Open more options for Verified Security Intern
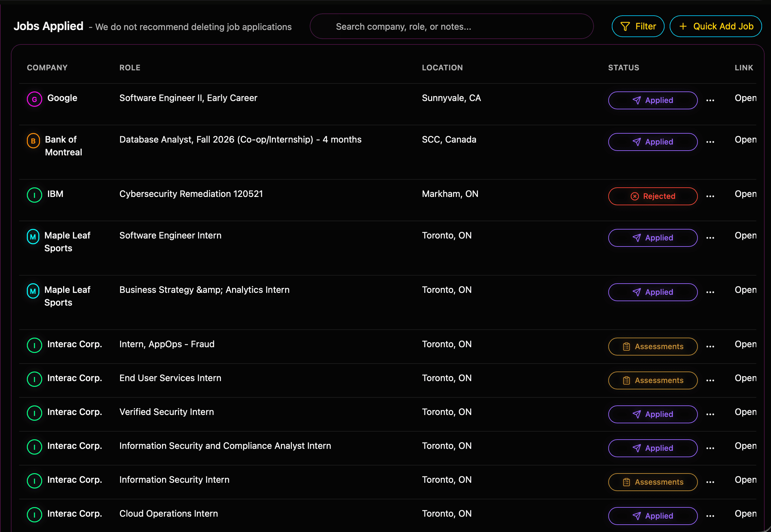771x532 pixels. click(710, 414)
